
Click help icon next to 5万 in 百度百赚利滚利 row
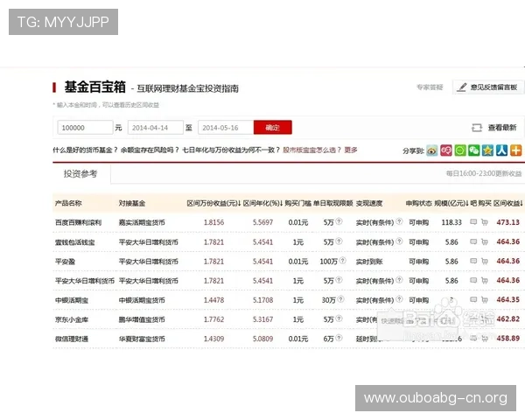point(339,221)
